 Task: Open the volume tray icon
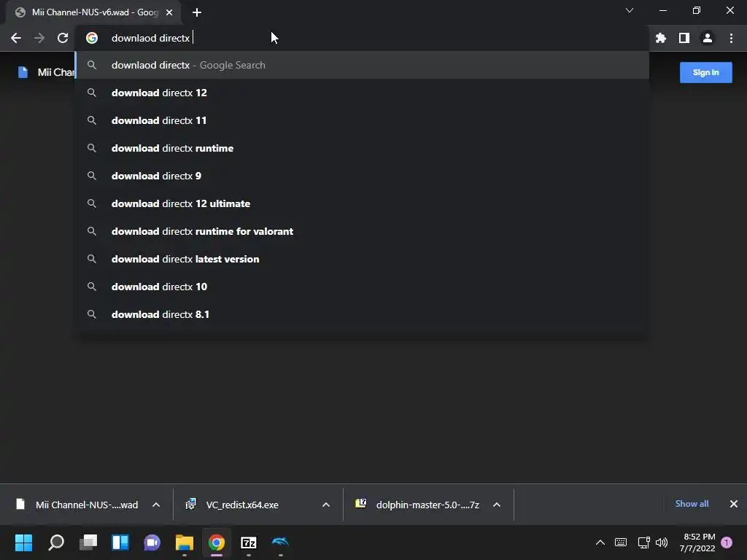click(662, 542)
